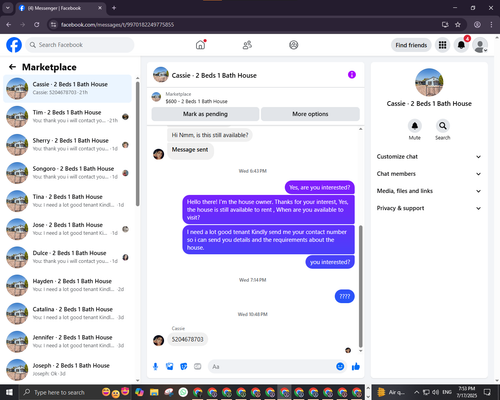Search in conversation magnifier icon
The width and height of the screenshot is (500, 400).
pos(443,126)
